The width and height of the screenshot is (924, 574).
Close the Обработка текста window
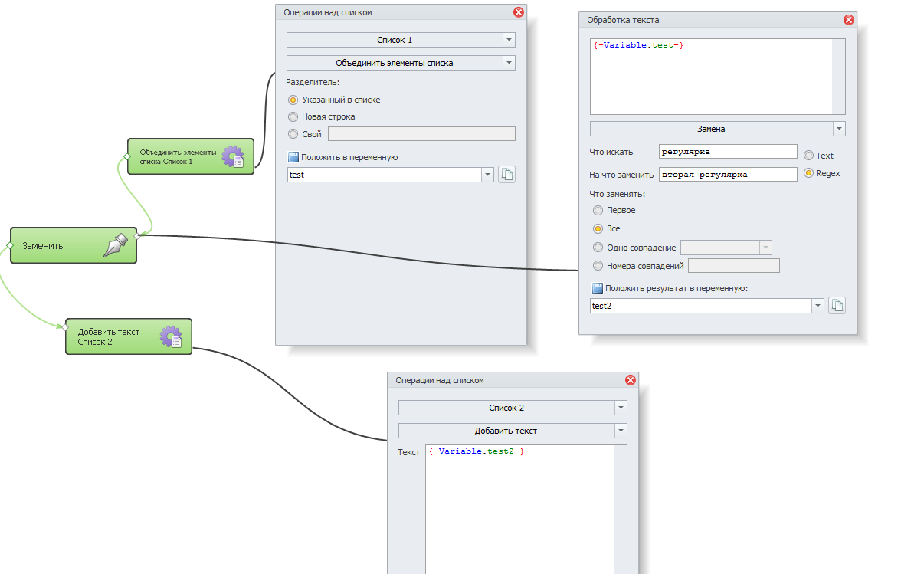click(x=848, y=20)
